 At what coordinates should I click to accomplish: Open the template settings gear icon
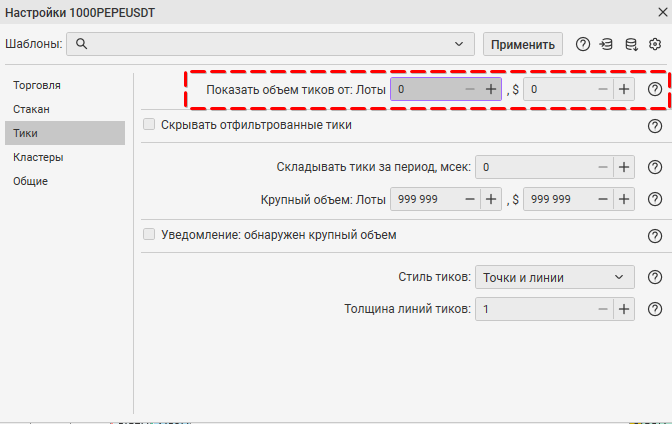click(x=655, y=44)
